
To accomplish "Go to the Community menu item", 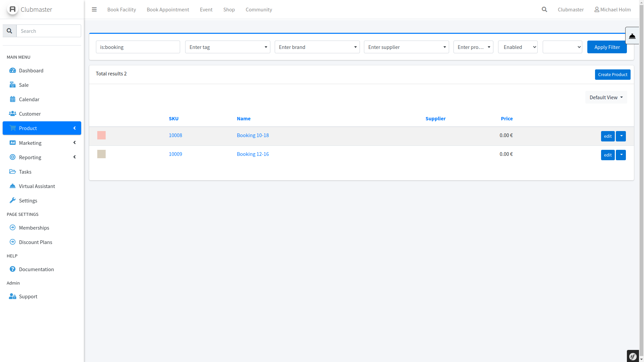I will (259, 9).
